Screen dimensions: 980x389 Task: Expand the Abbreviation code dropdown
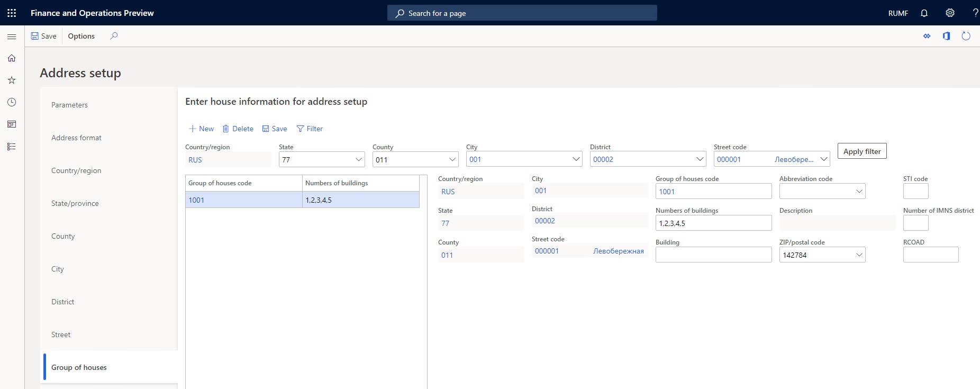click(x=859, y=191)
